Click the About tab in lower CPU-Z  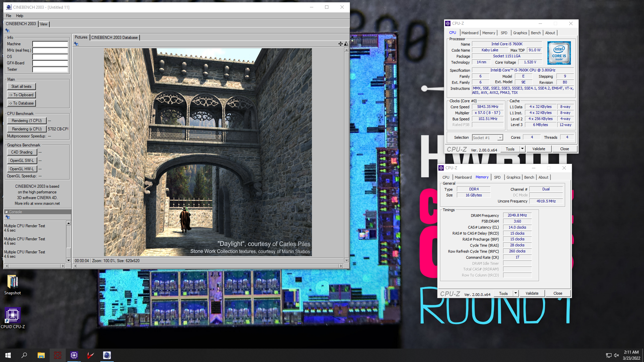[543, 177]
